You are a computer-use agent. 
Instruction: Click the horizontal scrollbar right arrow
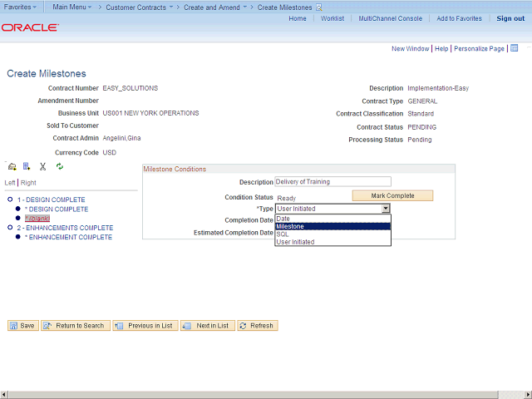pos(529,395)
